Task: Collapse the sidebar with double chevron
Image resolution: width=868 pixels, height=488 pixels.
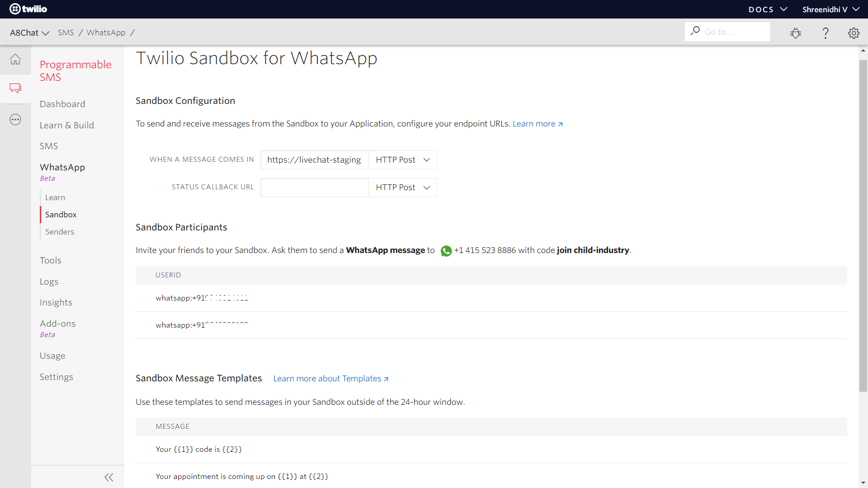Action: [109, 477]
